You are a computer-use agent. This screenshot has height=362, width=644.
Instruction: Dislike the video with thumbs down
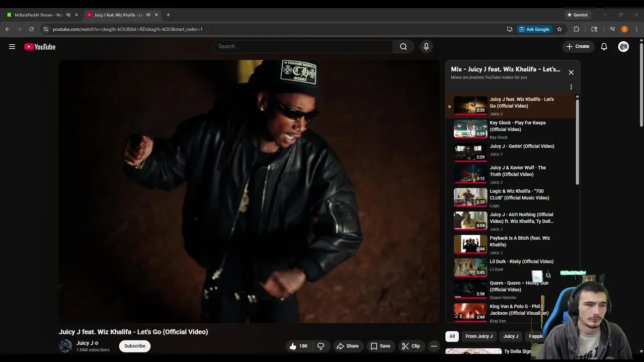tap(320, 346)
